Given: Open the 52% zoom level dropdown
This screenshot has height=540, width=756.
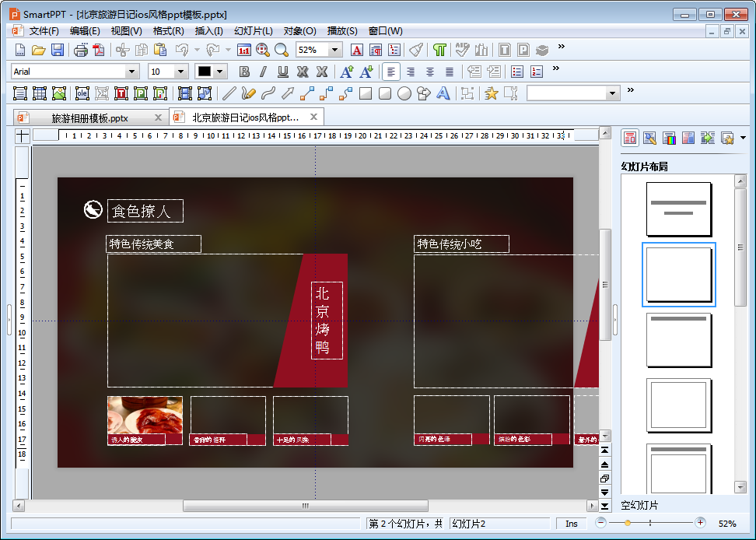Looking at the screenshot, I should point(335,50).
